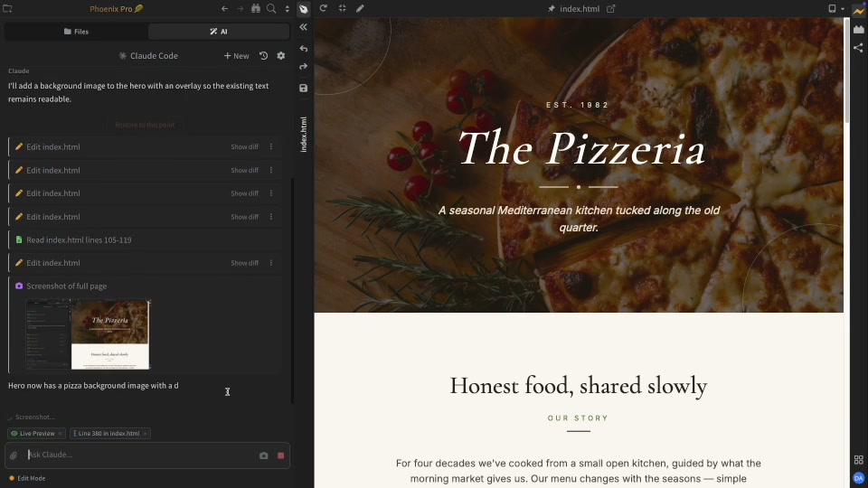This screenshot has height=488, width=868.
Task: Click EST. 1982 text in preview
Action: pyautogui.click(x=578, y=105)
